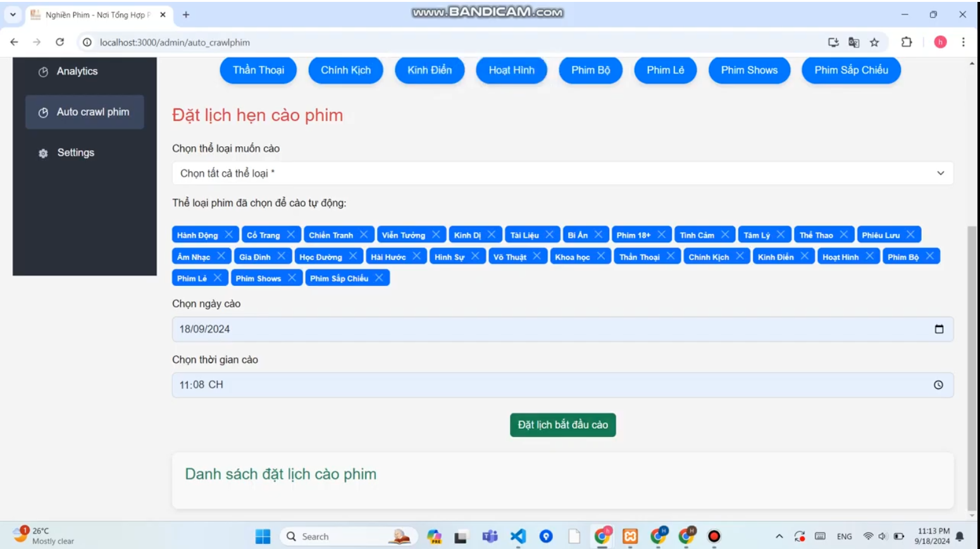Reload the page with the refresh icon

click(59, 42)
